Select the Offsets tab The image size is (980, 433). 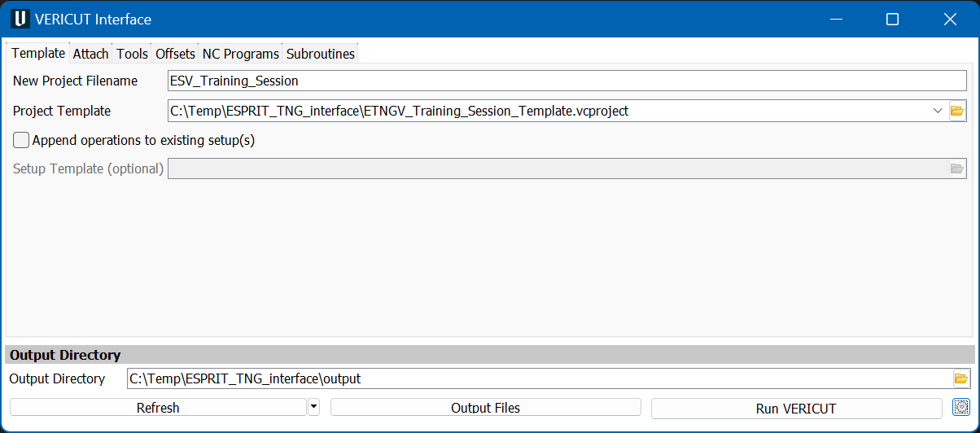(x=176, y=54)
